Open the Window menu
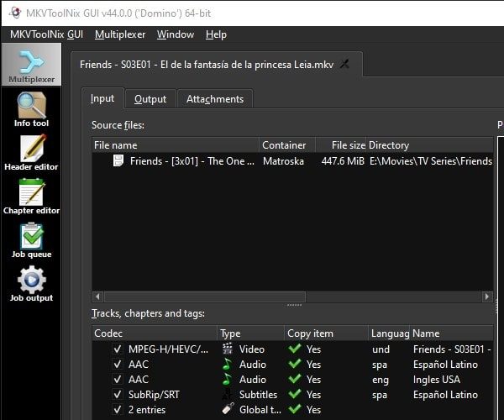Screen dimensions: 504x420 [x=176, y=34]
